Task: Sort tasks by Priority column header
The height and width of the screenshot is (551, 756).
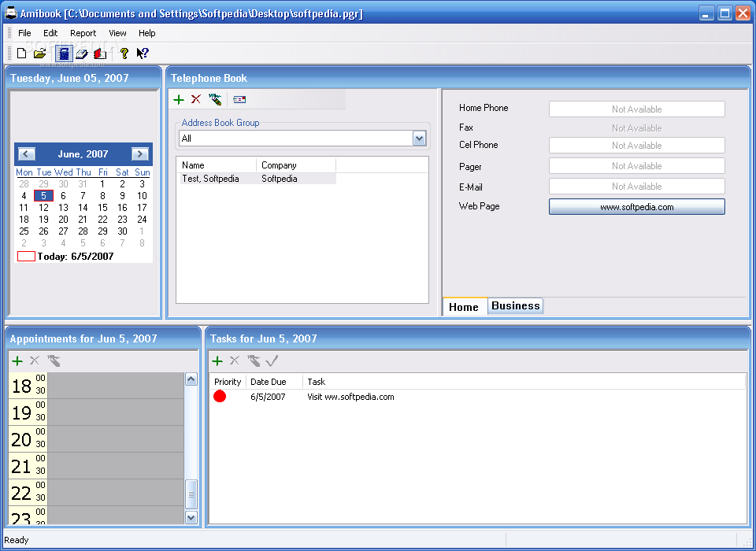Action: coord(228,382)
